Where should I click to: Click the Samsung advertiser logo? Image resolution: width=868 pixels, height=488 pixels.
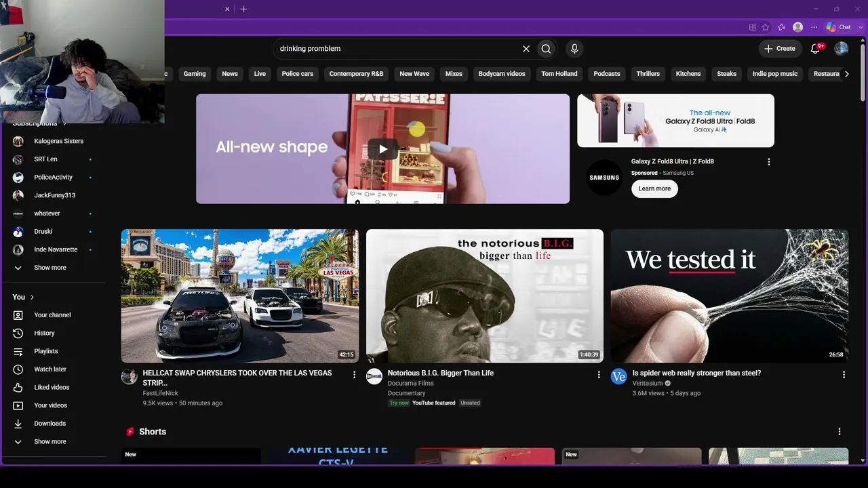[604, 178]
